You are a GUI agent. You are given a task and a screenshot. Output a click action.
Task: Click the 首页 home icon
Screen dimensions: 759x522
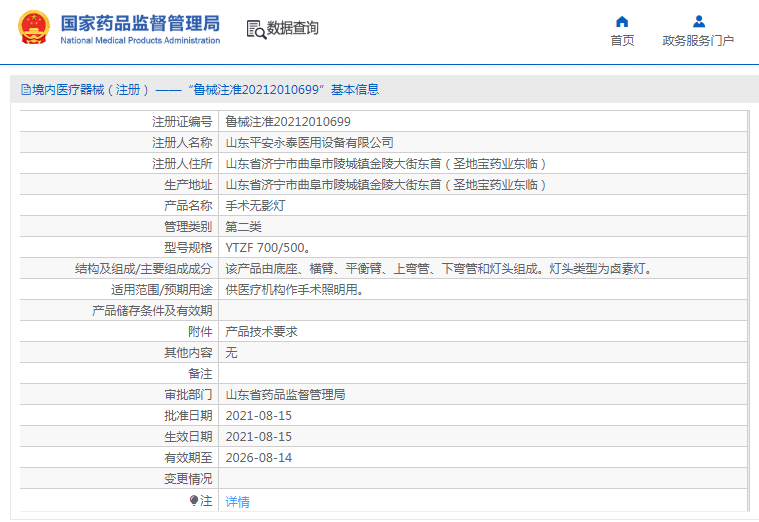(622, 21)
